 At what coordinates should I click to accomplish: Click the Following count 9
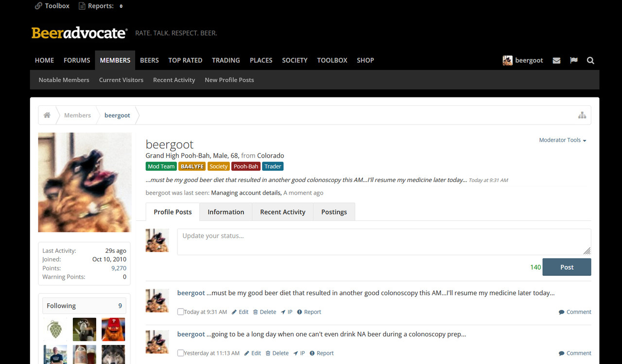(120, 306)
